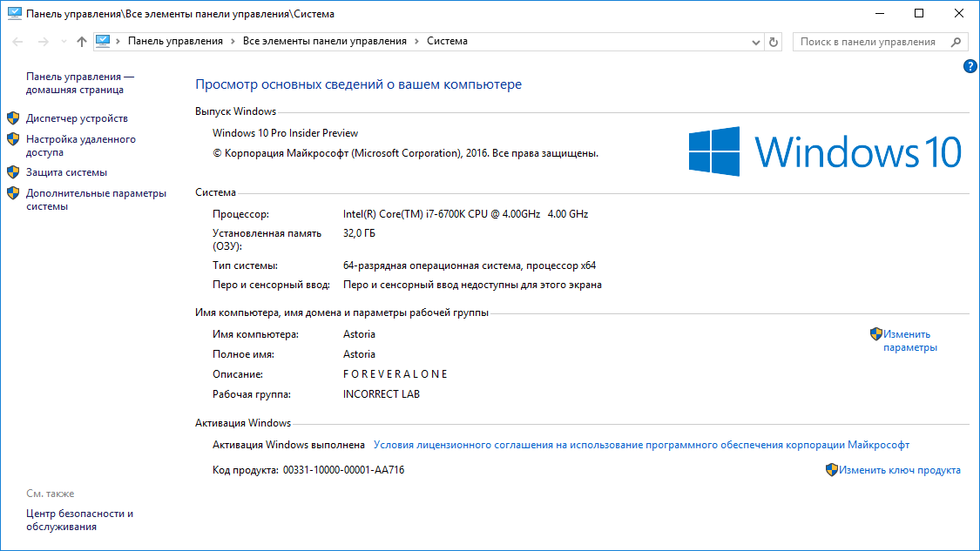The image size is (980, 551).
Task: Close the System window
Action: tap(959, 13)
